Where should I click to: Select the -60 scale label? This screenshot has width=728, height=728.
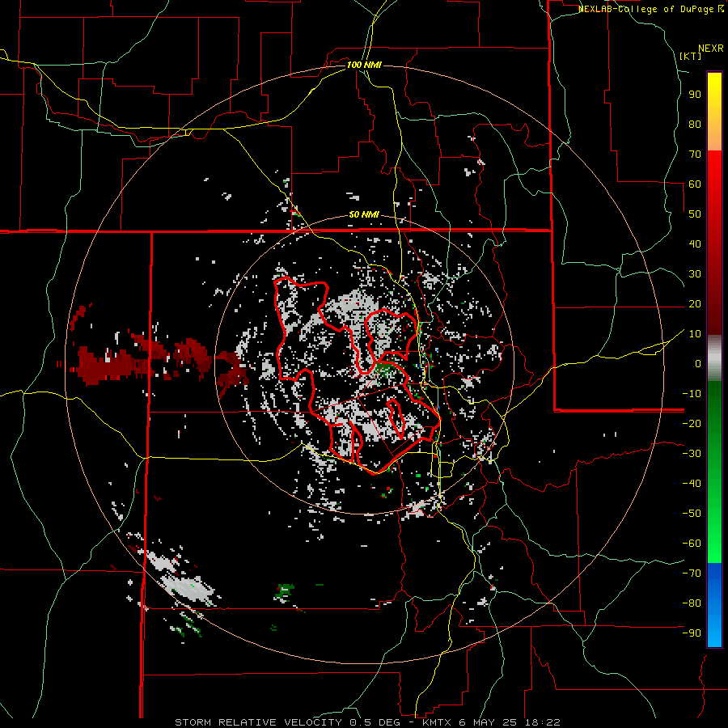[x=692, y=544]
